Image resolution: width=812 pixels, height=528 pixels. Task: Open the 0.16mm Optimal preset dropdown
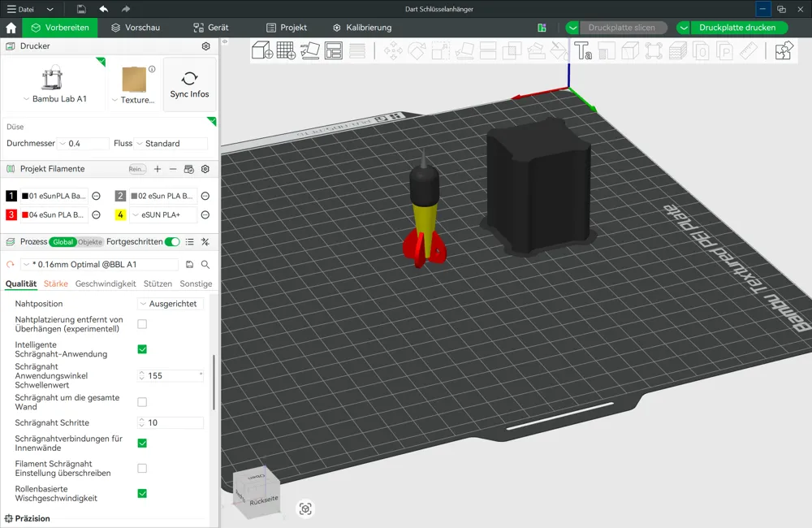(99, 264)
